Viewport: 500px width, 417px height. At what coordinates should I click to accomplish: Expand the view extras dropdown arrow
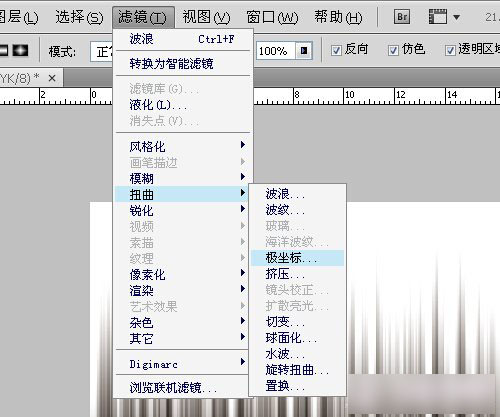point(456,17)
